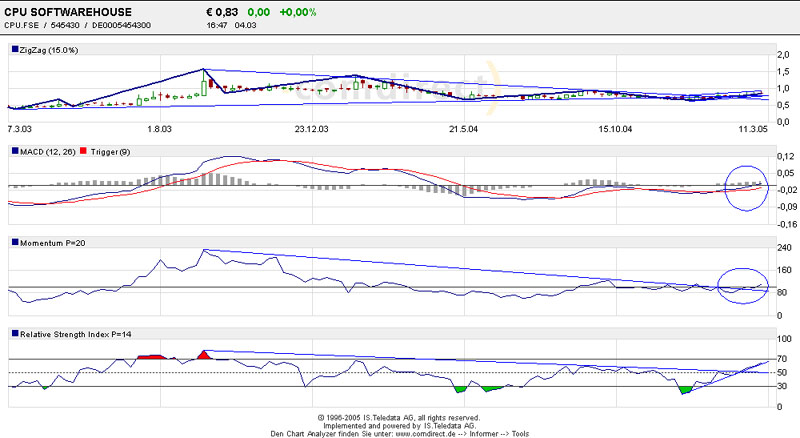Viewport: 800px width, 438px height.
Task: Click the blue MACD legend square
Action: [14, 151]
